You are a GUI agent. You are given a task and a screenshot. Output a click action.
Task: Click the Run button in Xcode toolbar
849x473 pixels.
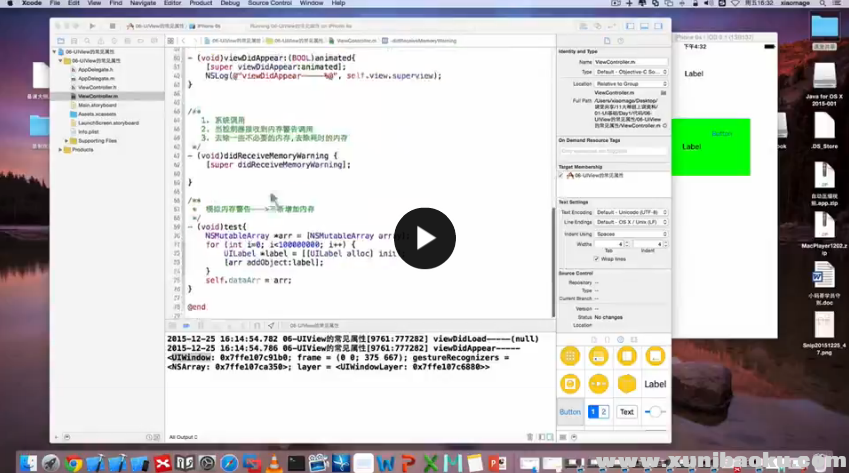tap(92, 25)
